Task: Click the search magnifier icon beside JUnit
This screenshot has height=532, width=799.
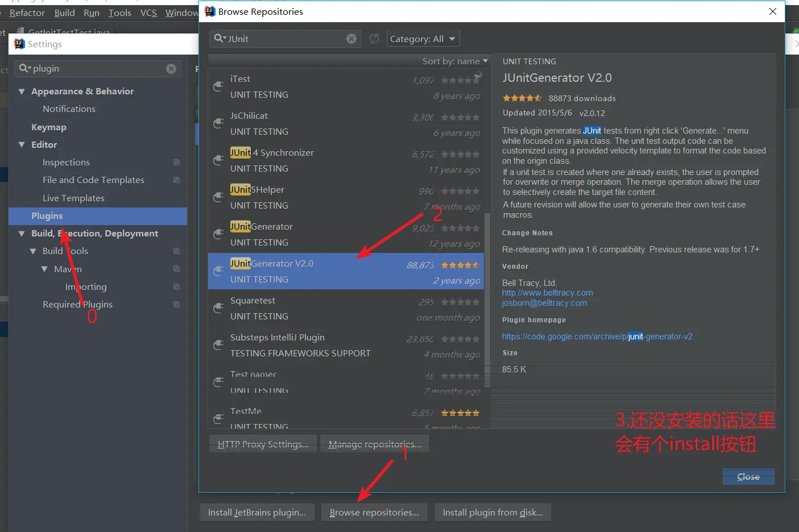Action: pyautogui.click(x=220, y=39)
